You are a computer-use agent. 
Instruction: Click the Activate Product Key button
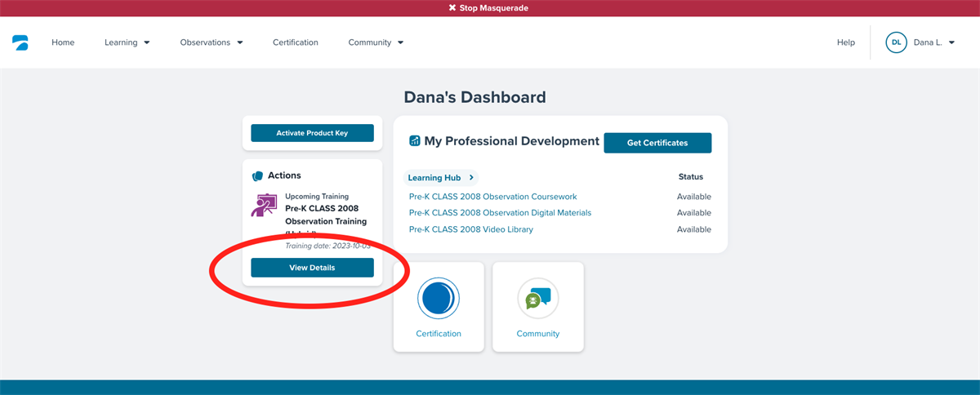click(x=312, y=133)
